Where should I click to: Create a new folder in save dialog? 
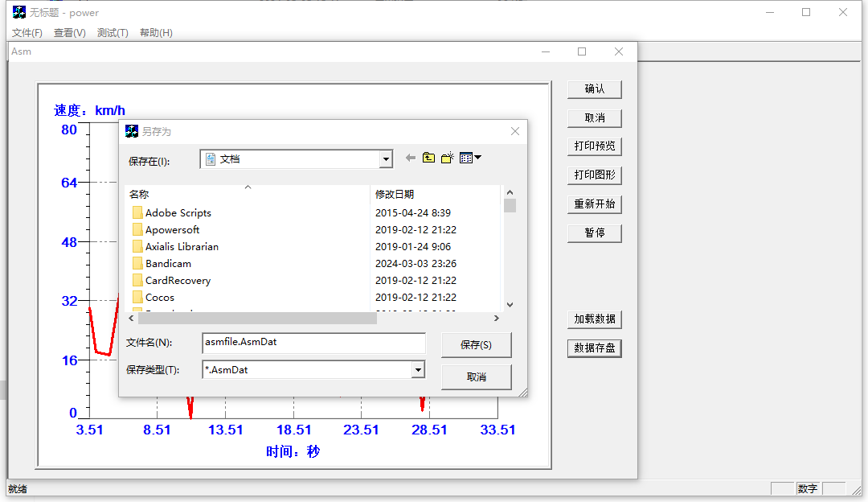448,158
